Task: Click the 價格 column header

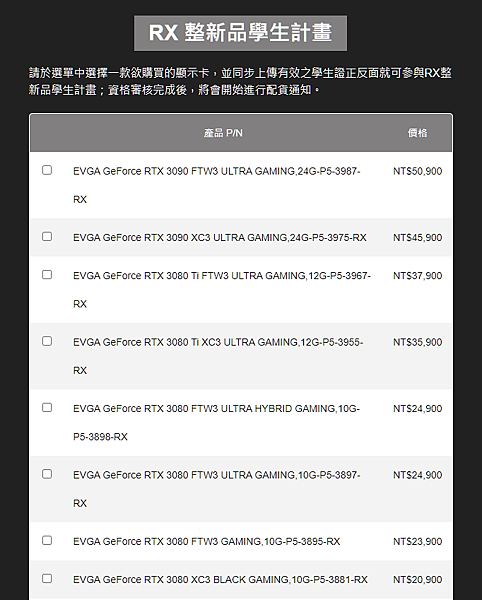Action: coord(417,133)
